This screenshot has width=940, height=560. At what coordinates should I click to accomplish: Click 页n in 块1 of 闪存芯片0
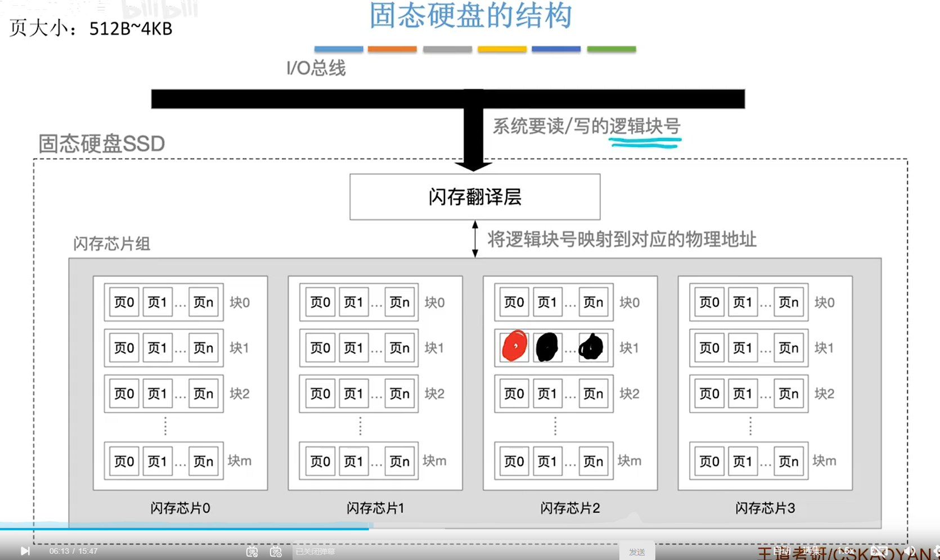pos(203,348)
